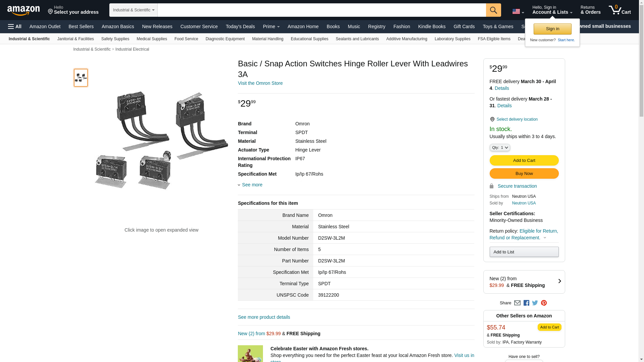This screenshot has width=644, height=362.
Task: Expand New (2) from $29.99 offers
Action: [524, 282]
